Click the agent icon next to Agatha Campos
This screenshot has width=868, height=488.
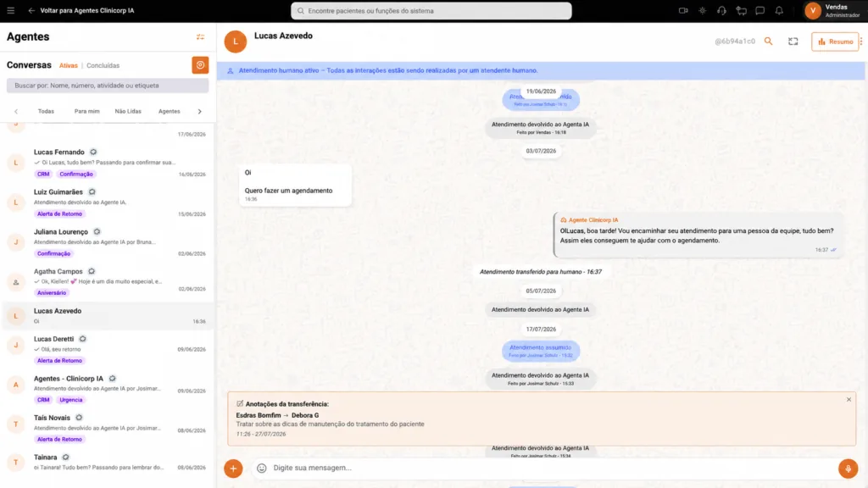pyautogui.click(x=92, y=271)
